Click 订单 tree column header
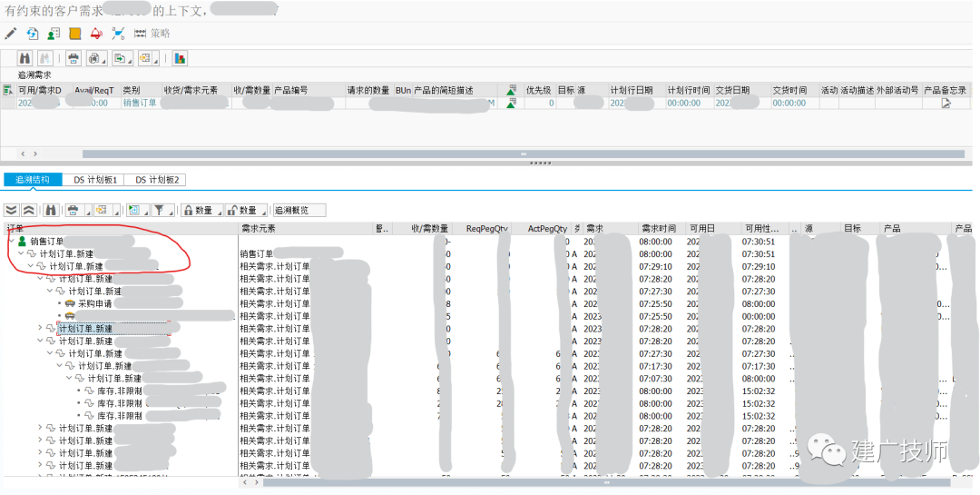 [121, 228]
